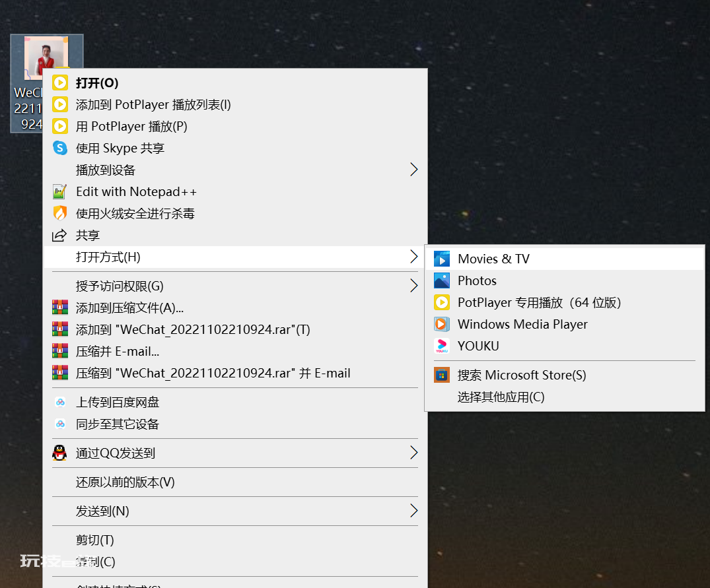Click the YOUKU app icon
This screenshot has height=588, width=710.
click(441, 346)
